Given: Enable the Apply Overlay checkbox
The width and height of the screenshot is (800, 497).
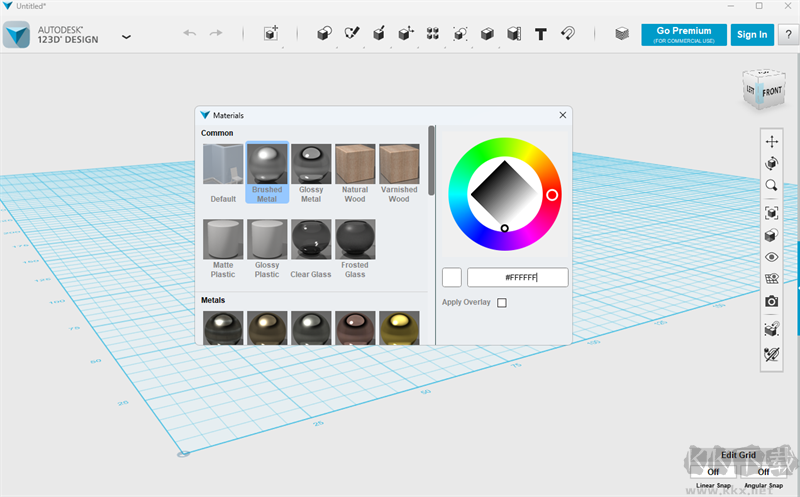Looking at the screenshot, I should (x=502, y=303).
